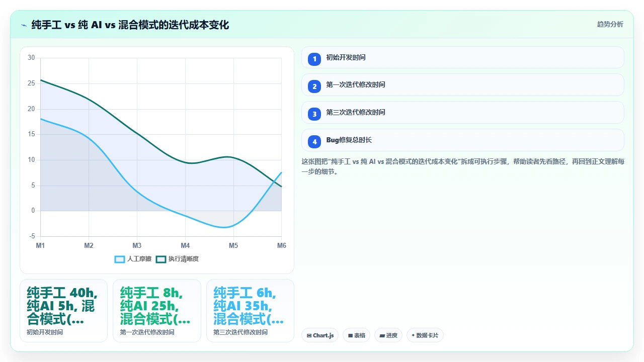Click the 30 y-axis value
The width and height of the screenshot is (644, 362).
click(x=31, y=58)
